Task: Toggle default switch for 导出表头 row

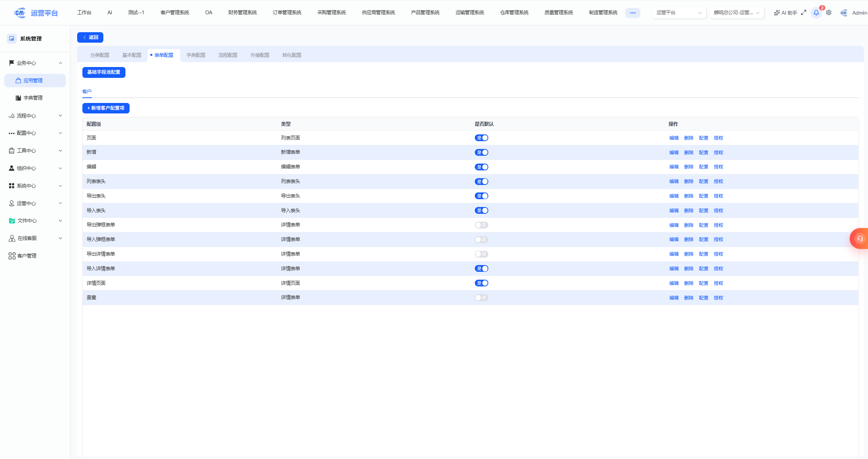Action: coord(482,196)
